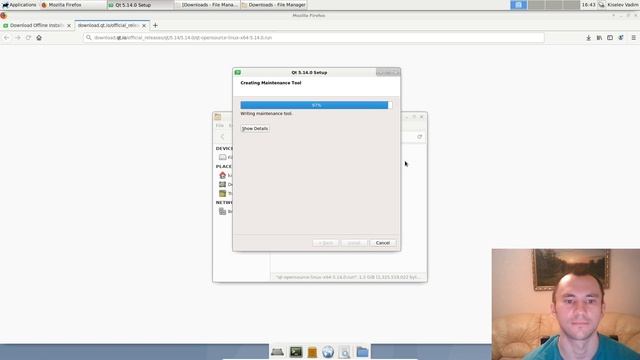Select the Desktop entry in File Manager places
The image size is (640, 360).
pos(225,184)
